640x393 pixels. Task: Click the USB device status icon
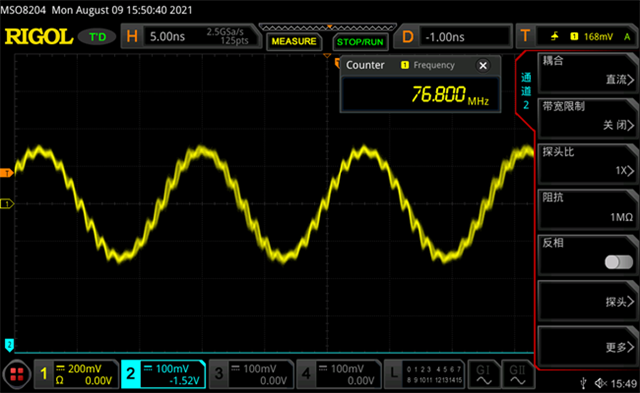pos(583,383)
